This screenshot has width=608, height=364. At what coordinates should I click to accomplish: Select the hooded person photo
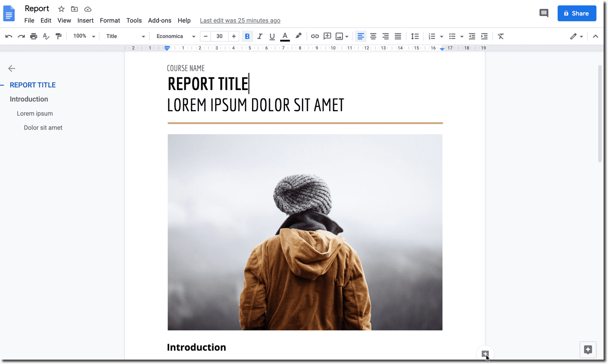click(x=305, y=232)
